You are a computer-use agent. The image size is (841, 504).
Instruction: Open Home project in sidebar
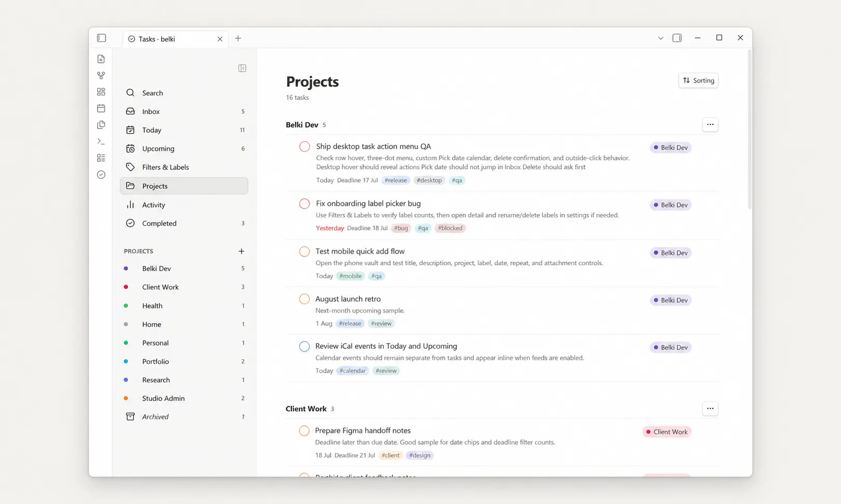point(184,324)
